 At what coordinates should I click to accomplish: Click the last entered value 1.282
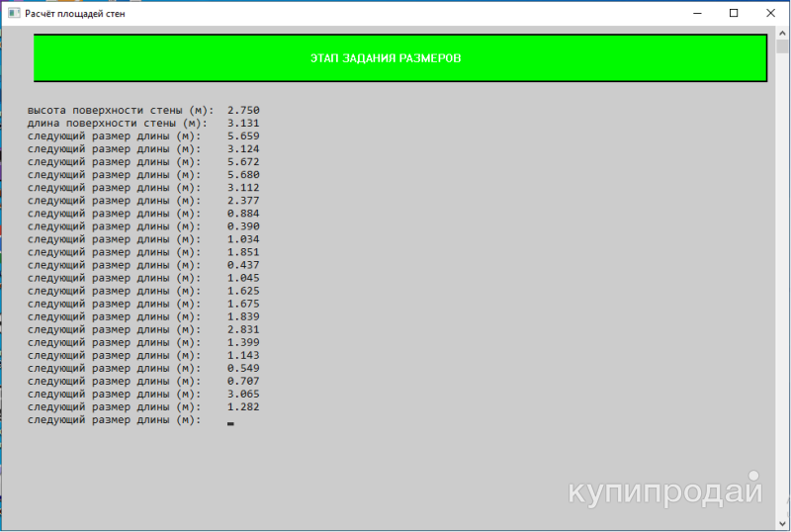click(243, 406)
